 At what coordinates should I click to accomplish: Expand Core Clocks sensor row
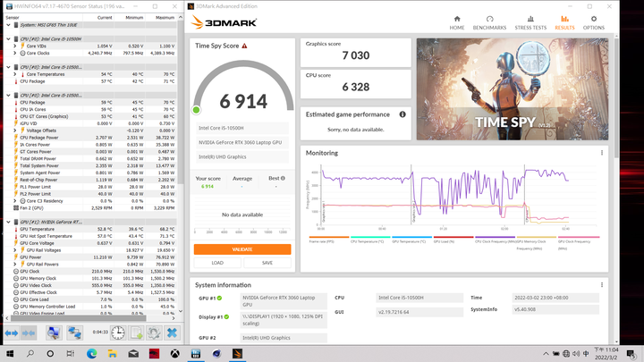[x=15, y=53]
